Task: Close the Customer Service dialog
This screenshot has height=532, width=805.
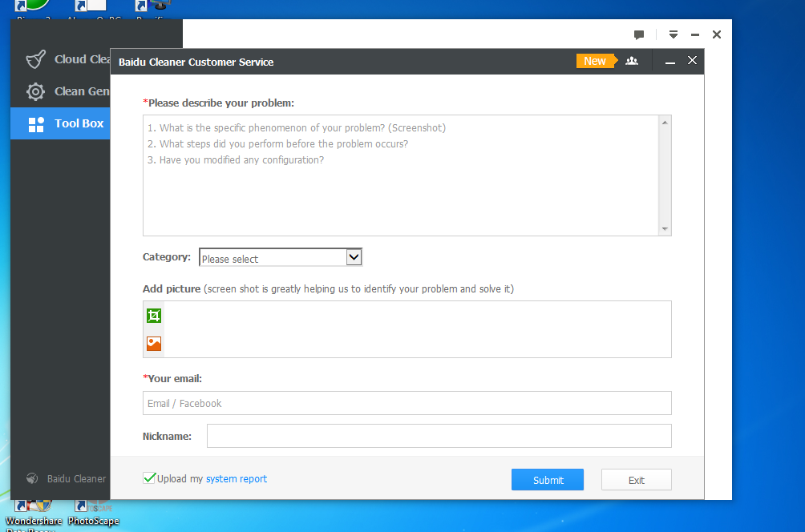Action: [692, 61]
